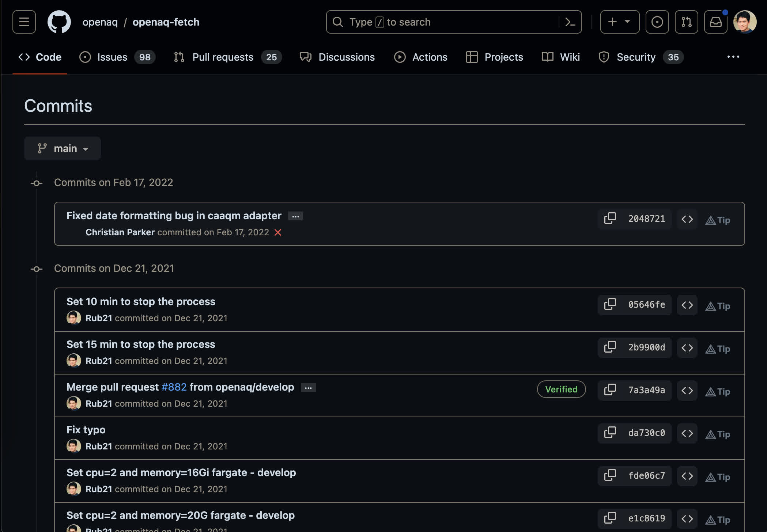Open the command palette icon in search bar
Viewport: 767px width, 532px height.
coord(570,22)
